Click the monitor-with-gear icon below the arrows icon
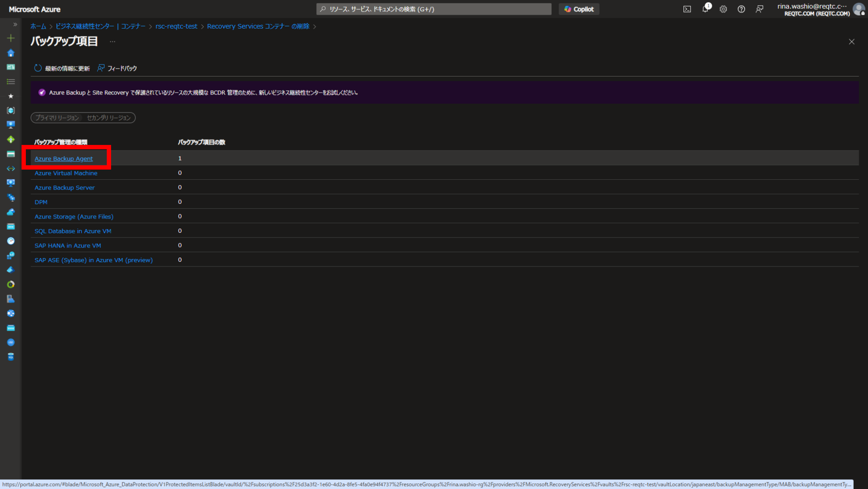Image resolution: width=868 pixels, height=489 pixels. (11, 183)
